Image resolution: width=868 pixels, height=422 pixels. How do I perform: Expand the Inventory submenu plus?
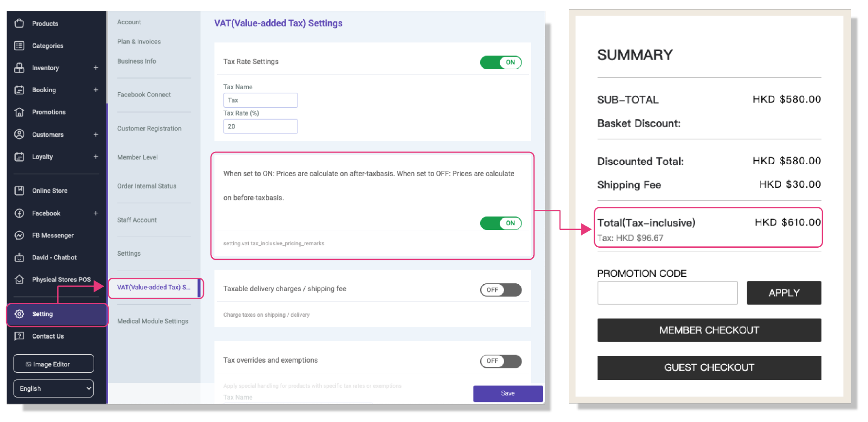click(96, 67)
